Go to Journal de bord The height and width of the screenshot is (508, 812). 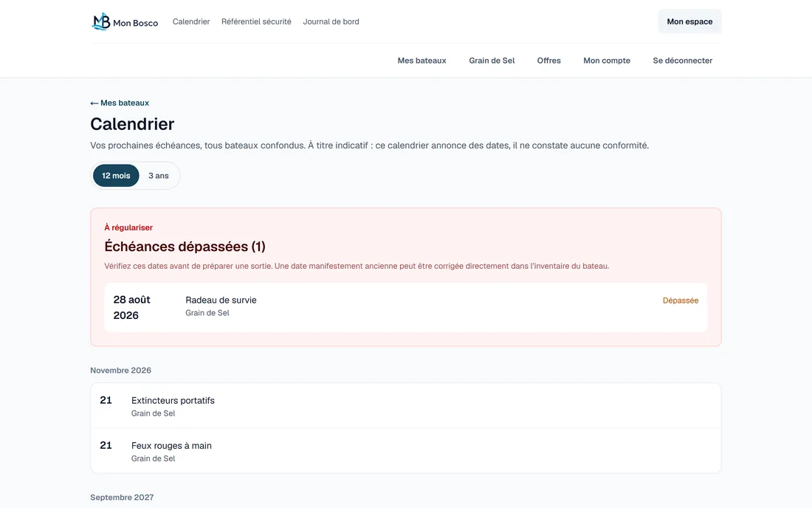click(x=331, y=21)
